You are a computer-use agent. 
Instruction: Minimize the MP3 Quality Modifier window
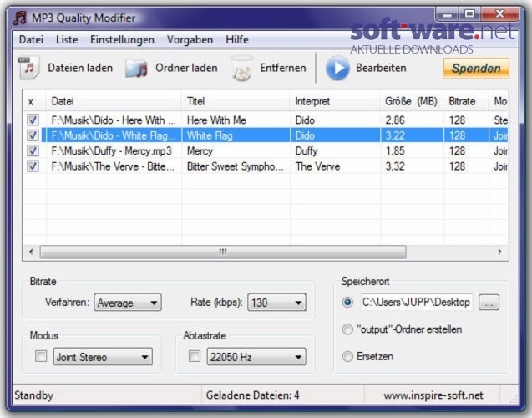(447, 14)
